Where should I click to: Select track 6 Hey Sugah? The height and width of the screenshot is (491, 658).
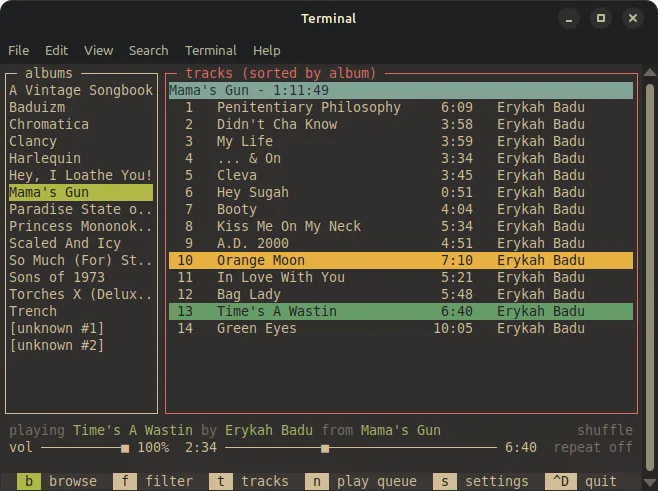point(401,192)
